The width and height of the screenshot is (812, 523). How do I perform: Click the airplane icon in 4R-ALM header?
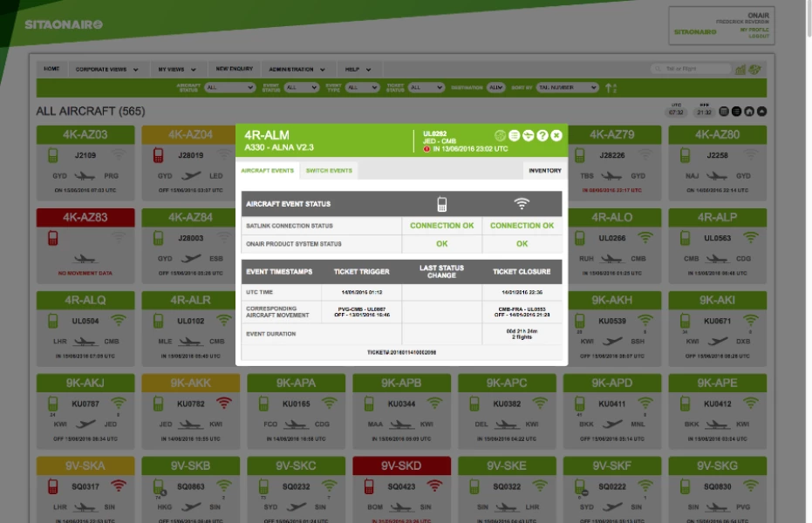529,135
